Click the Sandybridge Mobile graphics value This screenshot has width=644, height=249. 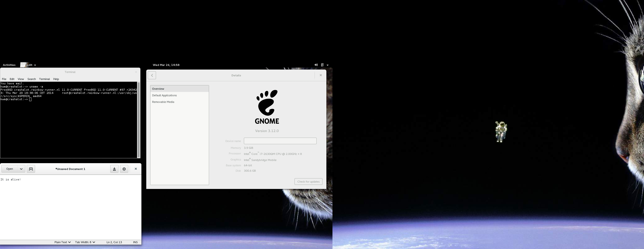pos(260,160)
